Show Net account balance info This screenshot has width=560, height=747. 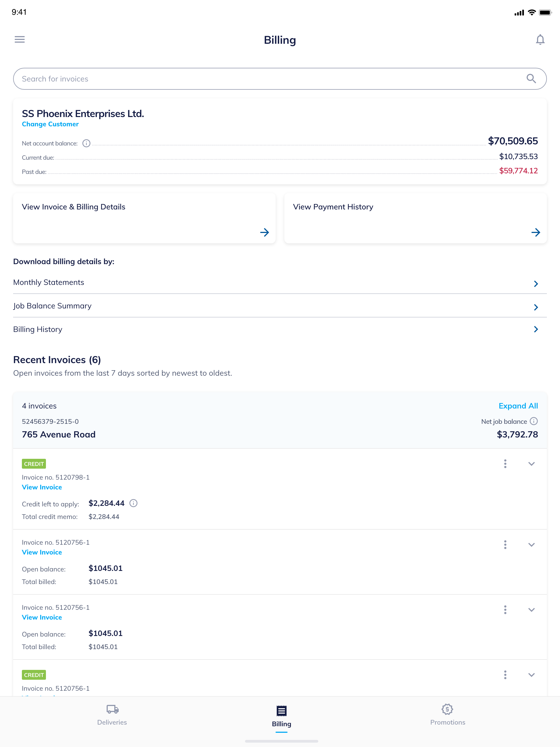tap(86, 144)
